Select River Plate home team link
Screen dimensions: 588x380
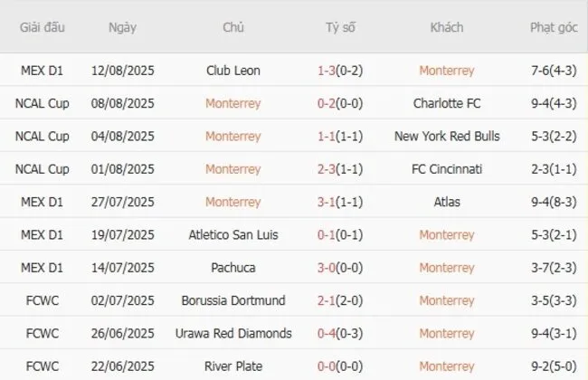click(x=232, y=366)
